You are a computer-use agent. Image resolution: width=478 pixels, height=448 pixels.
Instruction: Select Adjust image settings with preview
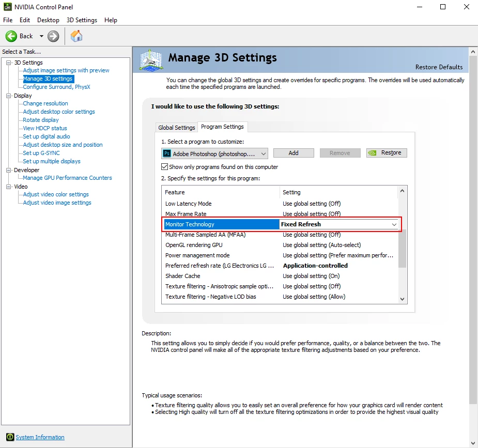pyautogui.click(x=66, y=70)
